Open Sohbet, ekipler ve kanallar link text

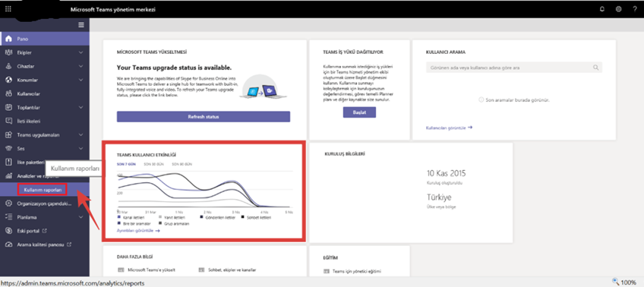pos(232,270)
